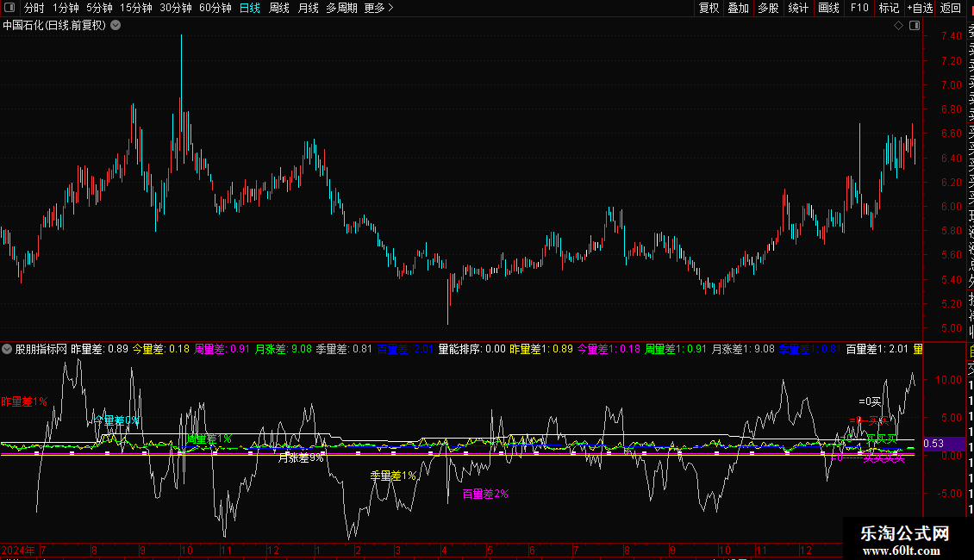Click the green 月涨差: 9.08 label
Screen dimensions: 974x560
[284, 349]
